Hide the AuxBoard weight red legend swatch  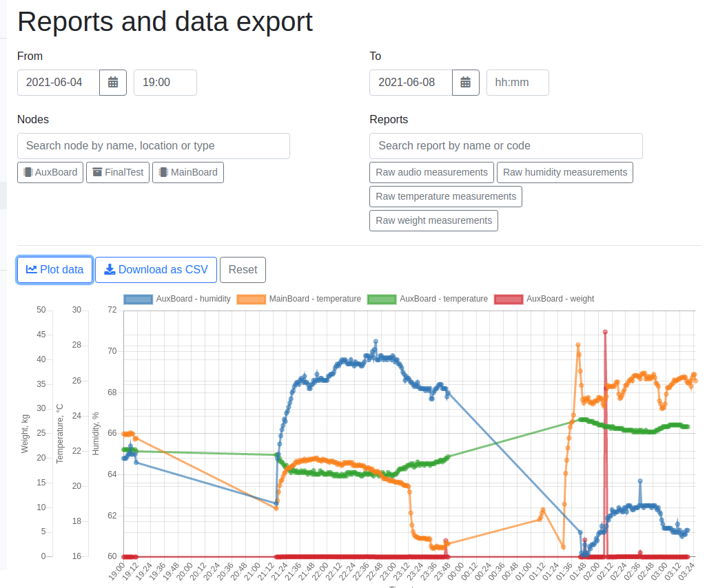[509, 299]
